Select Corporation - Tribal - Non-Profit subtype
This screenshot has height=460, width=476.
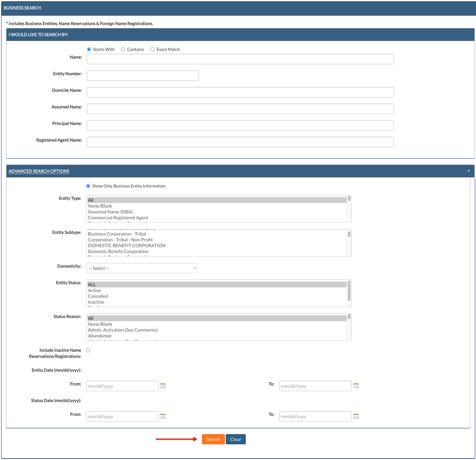pyautogui.click(x=217, y=240)
